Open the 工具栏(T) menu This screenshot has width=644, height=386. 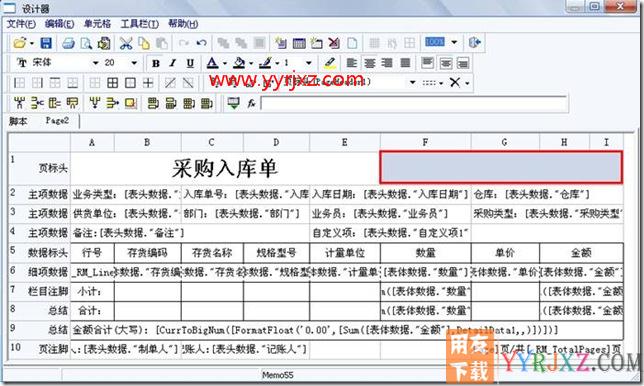[x=140, y=24]
